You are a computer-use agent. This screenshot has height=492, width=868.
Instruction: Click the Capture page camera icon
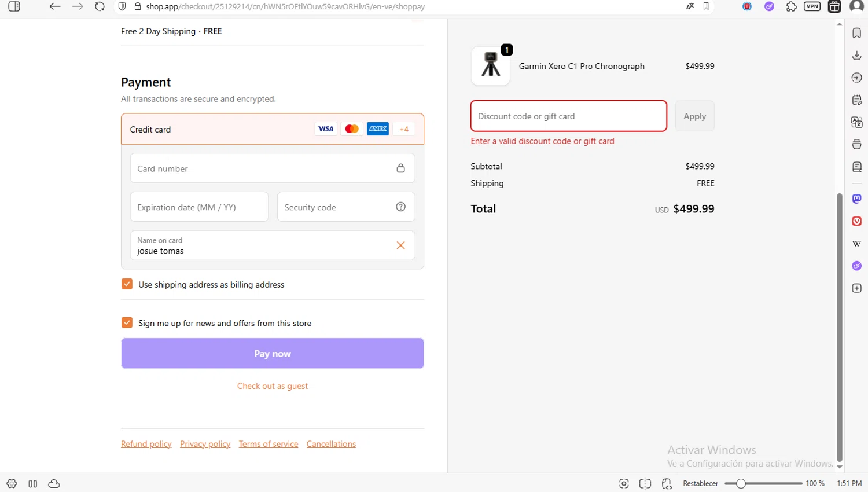(624, 484)
